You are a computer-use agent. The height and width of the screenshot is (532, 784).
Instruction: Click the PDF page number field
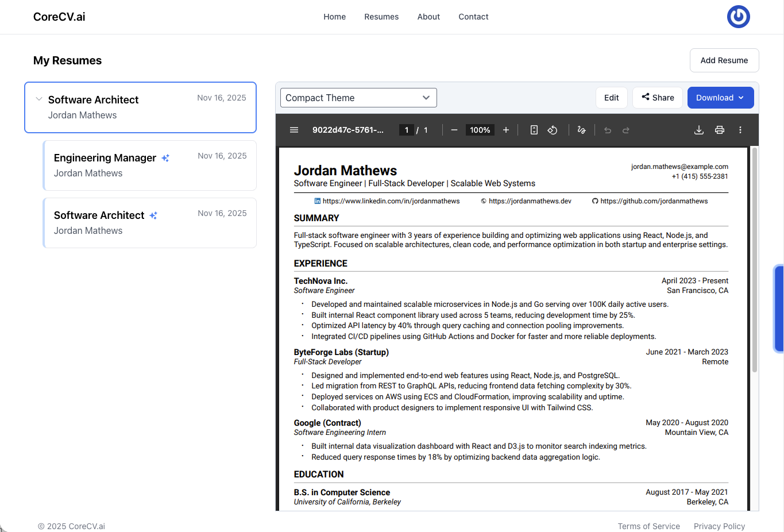click(x=407, y=130)
